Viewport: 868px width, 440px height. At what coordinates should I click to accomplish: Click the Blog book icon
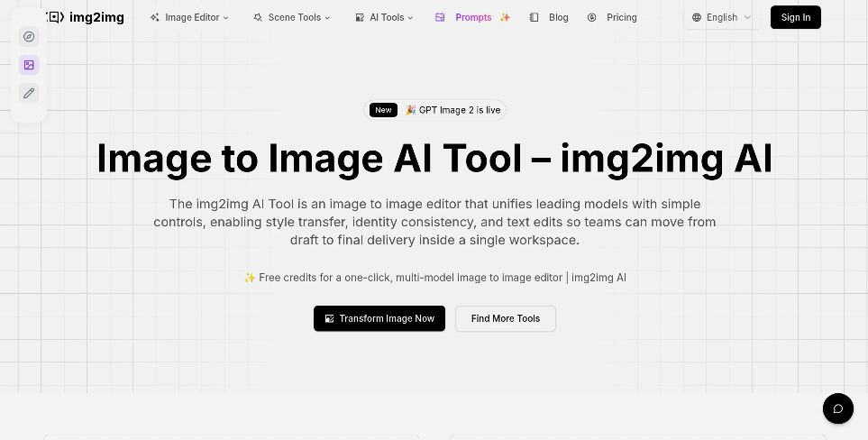tap(535, 17)
